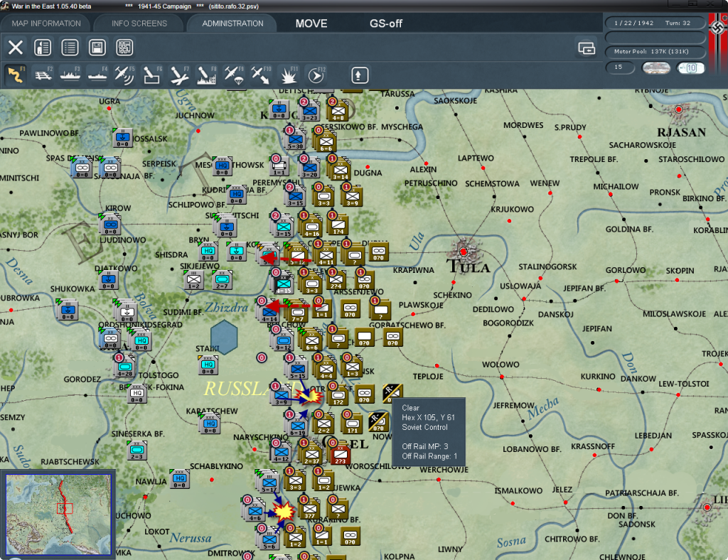Select the F6 Bomb unit mode icon

point(152,75)
